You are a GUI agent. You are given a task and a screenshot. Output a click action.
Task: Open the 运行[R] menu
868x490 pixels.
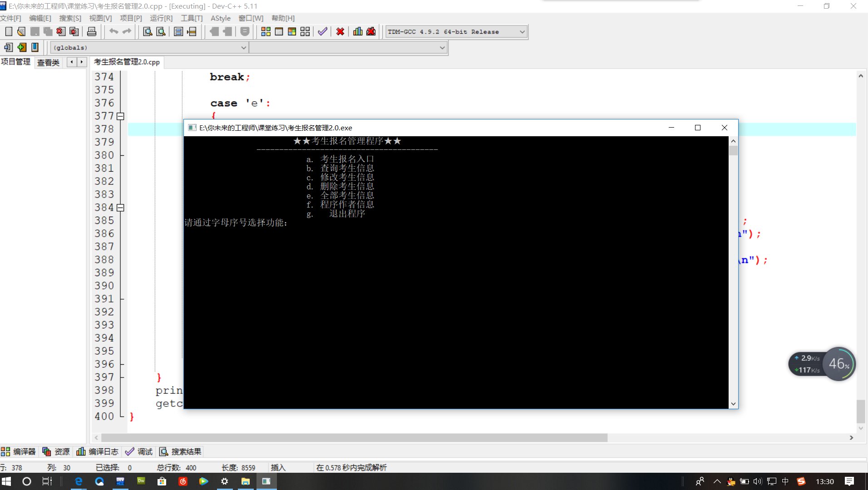(161, 18)
